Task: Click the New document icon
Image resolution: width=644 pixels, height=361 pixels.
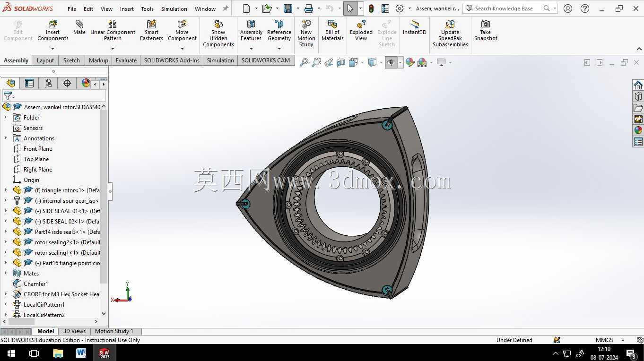Action: click(246, 9)
